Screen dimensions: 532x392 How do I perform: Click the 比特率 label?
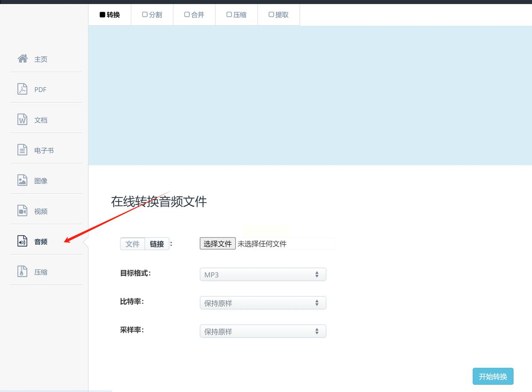coord(132,301)
